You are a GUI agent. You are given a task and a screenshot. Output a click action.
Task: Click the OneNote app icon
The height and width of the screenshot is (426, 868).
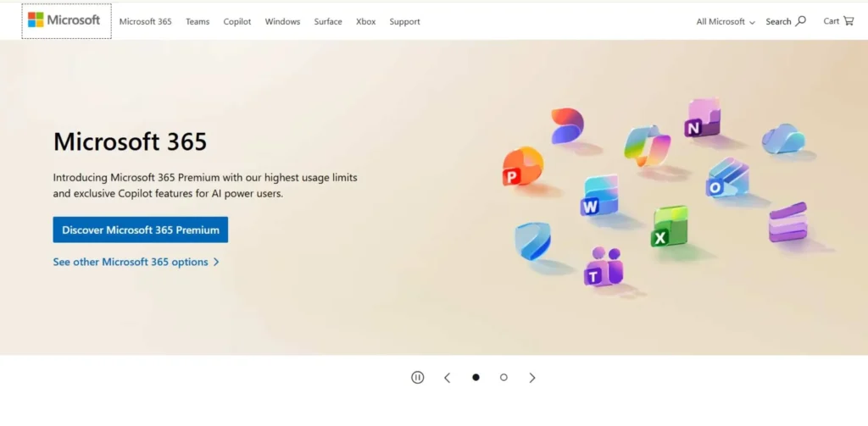pos(703,118)
